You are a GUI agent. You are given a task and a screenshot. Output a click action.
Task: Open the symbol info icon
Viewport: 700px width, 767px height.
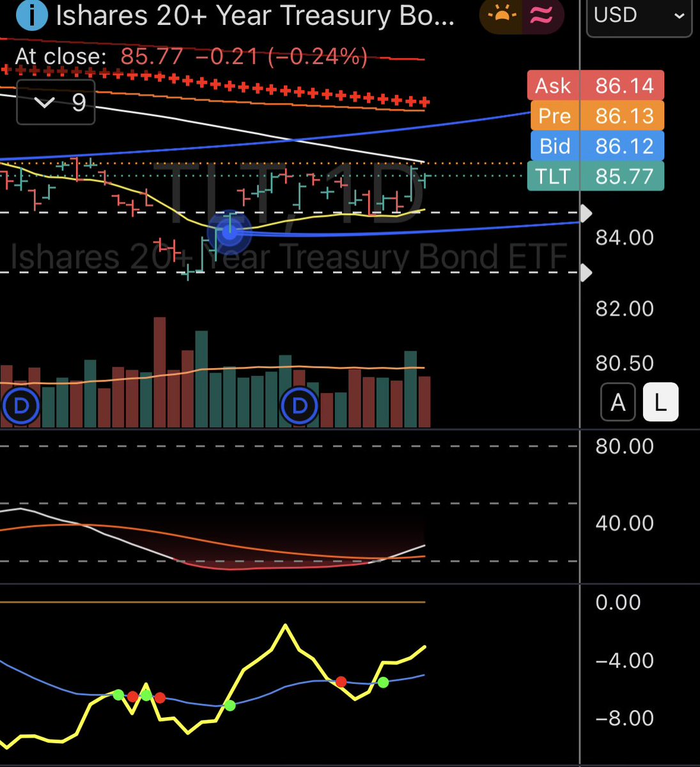(x=32, y=15)
